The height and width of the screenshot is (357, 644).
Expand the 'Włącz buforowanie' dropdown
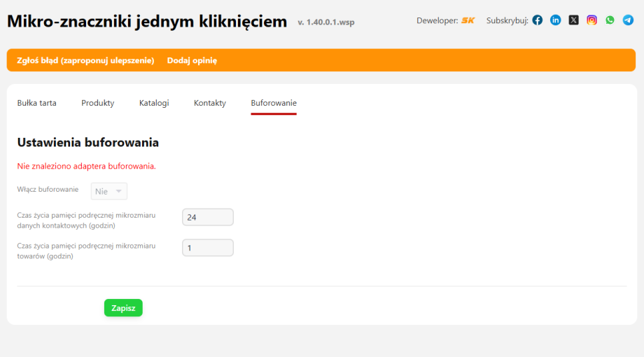109,191
